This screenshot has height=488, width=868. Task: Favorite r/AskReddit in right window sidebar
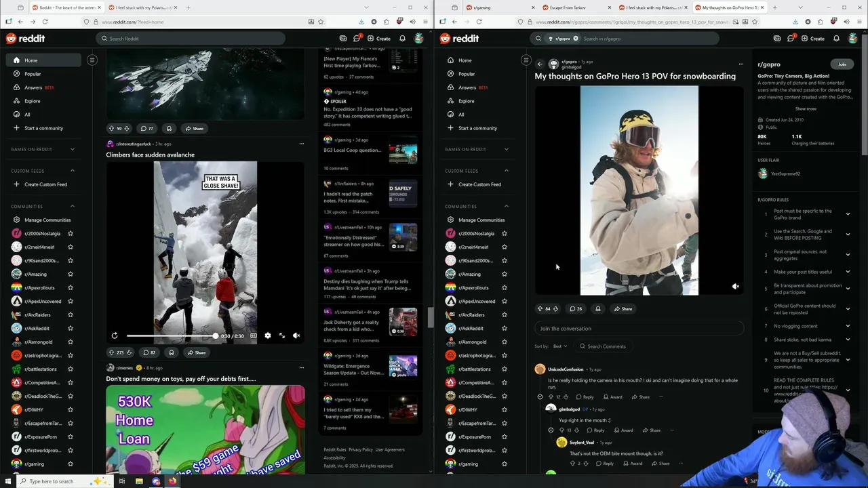(504, 328)
